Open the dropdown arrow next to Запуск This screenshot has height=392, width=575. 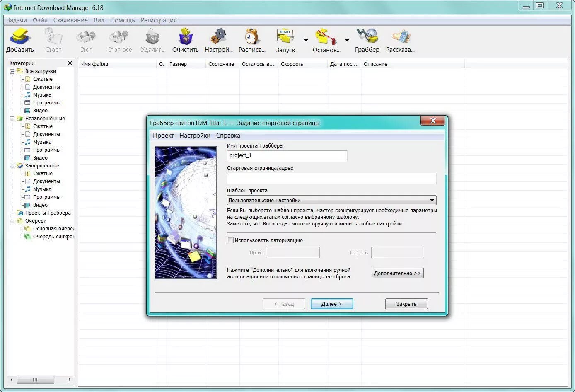306,40
